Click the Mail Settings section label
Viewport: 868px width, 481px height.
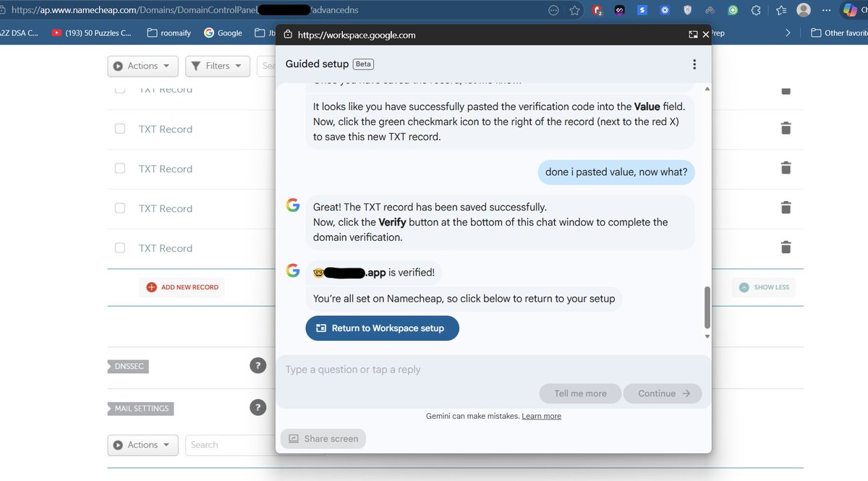click(141, 408)
